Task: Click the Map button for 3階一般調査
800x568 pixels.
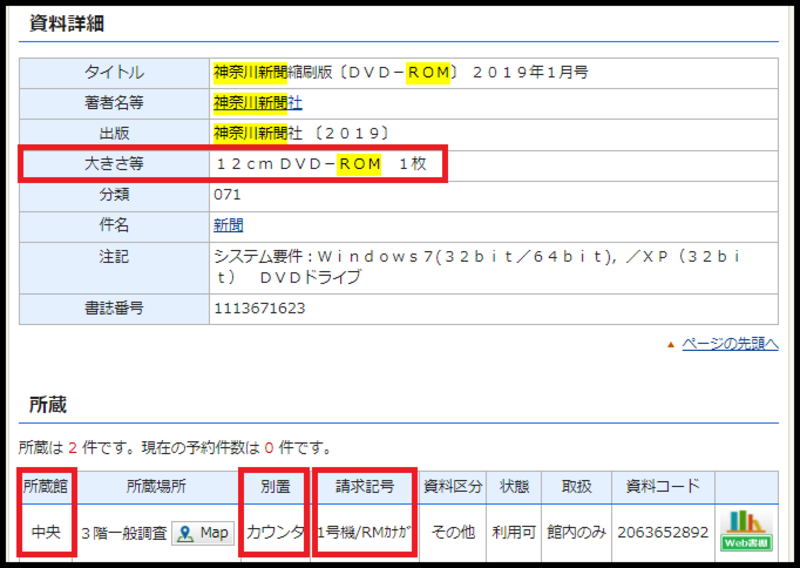Action: 203,533
